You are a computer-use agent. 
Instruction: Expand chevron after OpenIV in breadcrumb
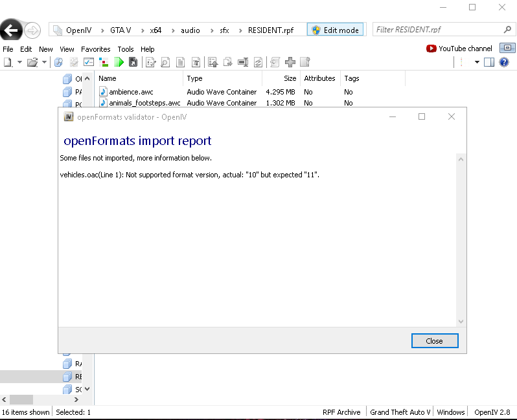102,30
